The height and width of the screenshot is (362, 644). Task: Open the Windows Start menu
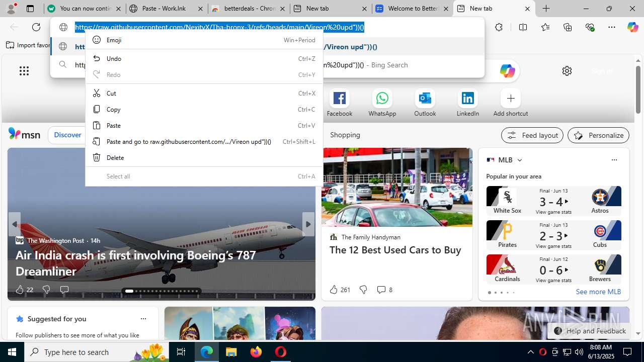pos(12,352)
